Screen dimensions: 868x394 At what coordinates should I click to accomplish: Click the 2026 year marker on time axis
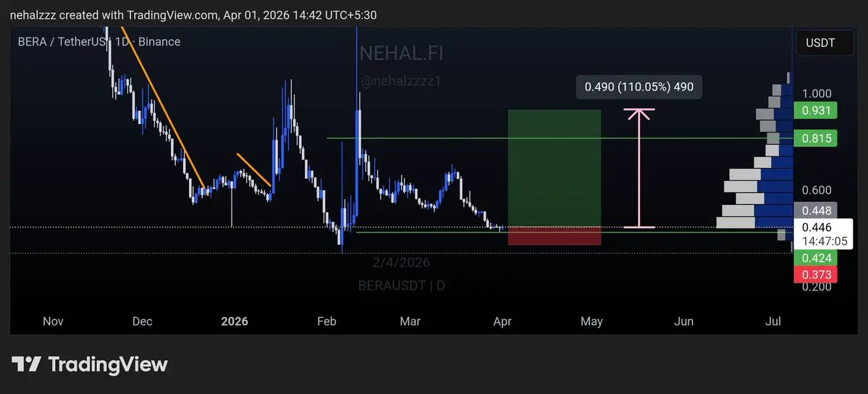coord(235,322)
